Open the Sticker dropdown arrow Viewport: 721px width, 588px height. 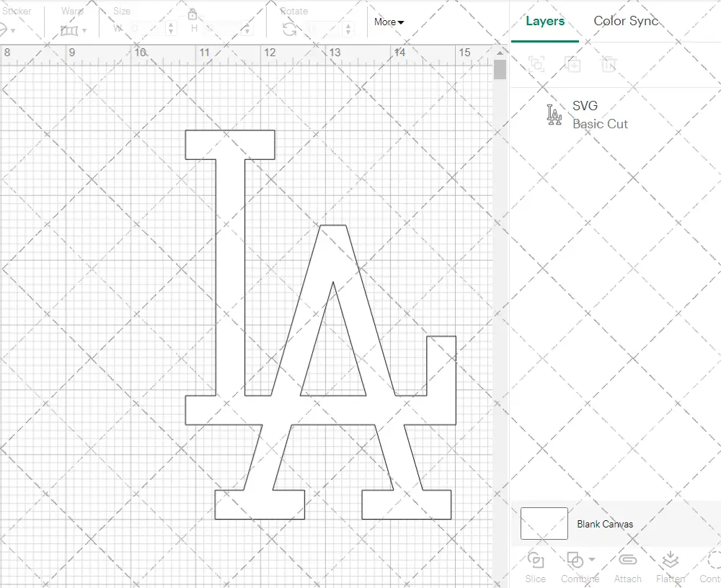13,30
